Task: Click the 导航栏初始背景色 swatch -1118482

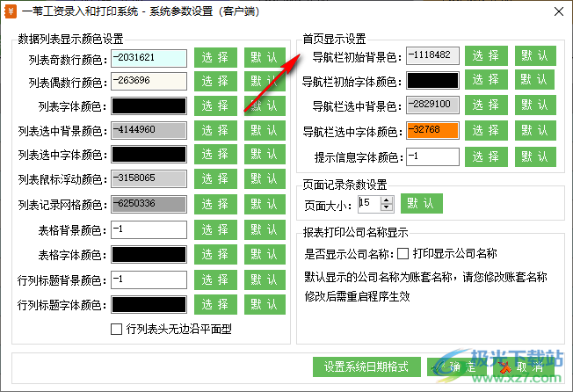Action: (432, 56)
